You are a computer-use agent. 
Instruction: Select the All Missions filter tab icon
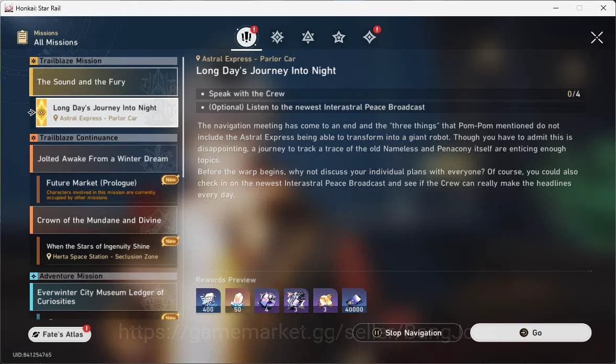246,37
